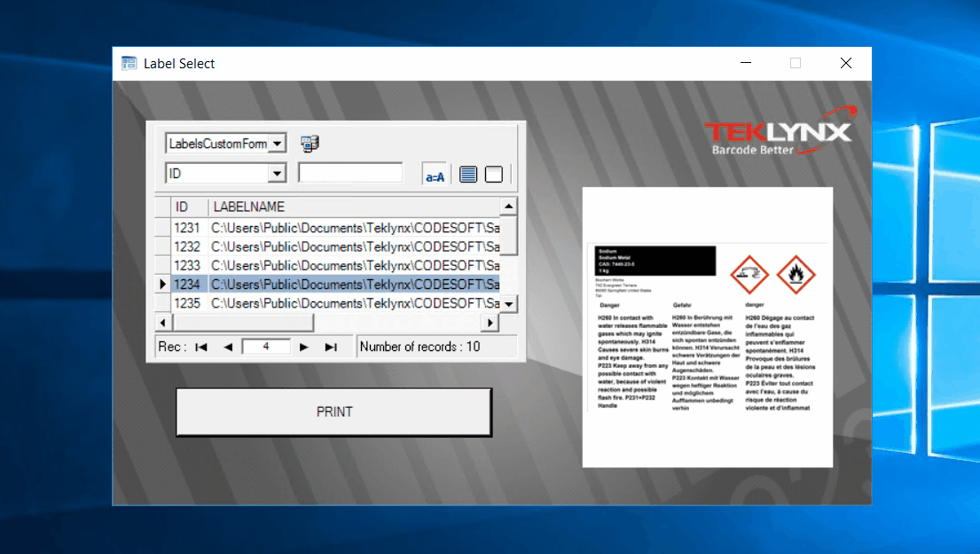This screenshot has width=980, height=554.
Task: Click the search text input field
Action: [x=350, y=173]
